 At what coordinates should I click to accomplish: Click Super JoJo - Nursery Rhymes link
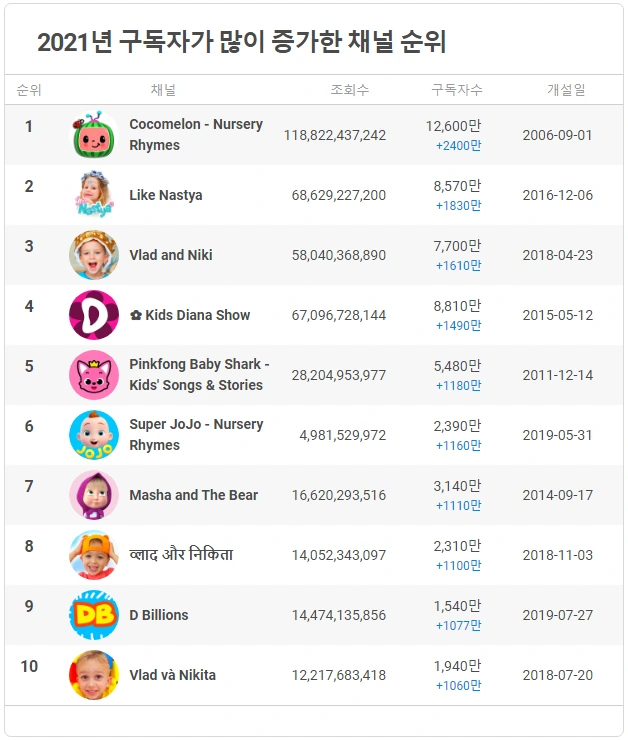tap(196, 435)
